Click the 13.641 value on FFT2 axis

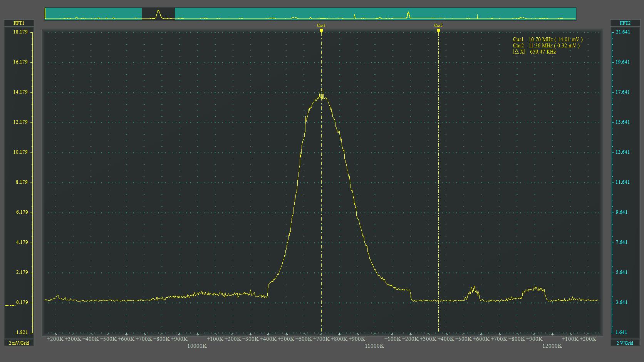623,152
